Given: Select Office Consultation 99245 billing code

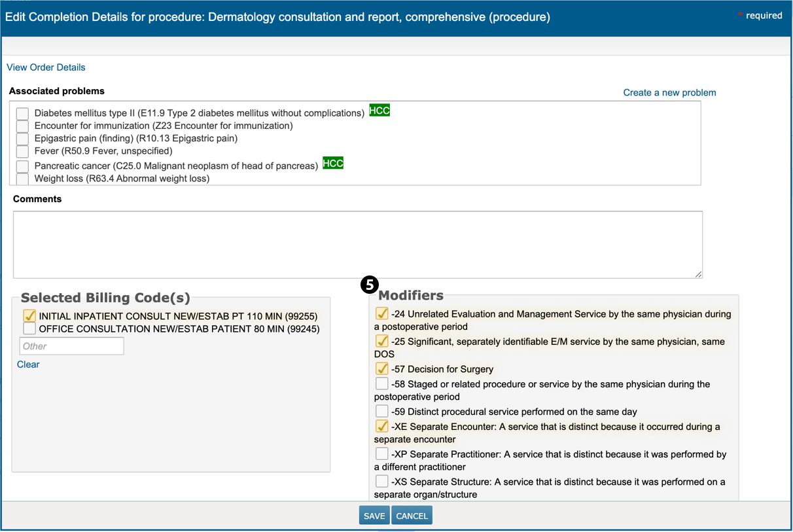Looking at the screenshot, I should [29, 328].
